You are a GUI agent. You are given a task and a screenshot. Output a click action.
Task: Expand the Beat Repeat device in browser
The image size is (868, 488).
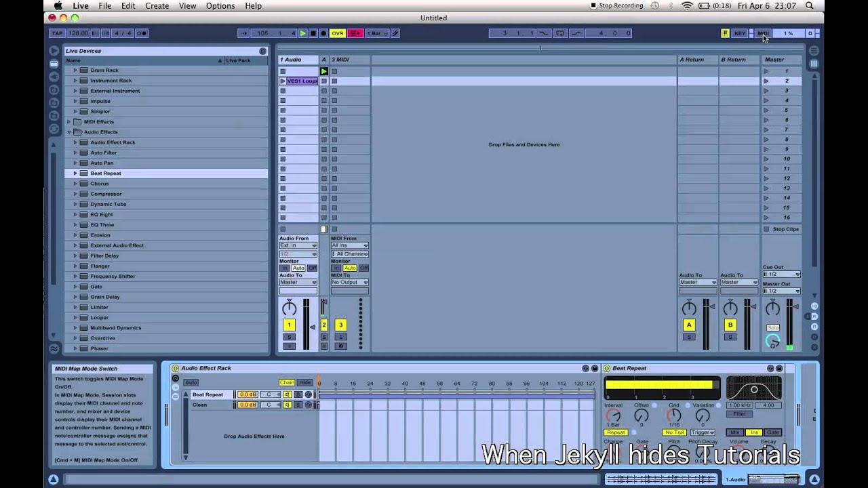click(x=75, y=174)
